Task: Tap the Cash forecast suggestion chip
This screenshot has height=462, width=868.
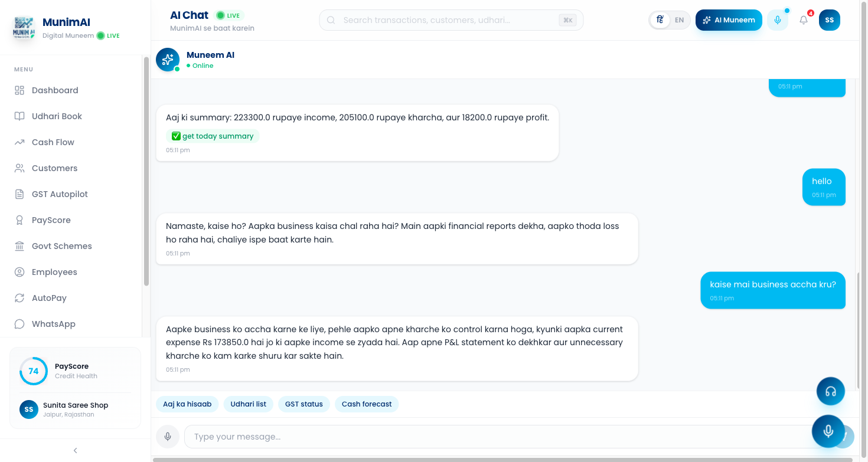Action: [367, 404]
